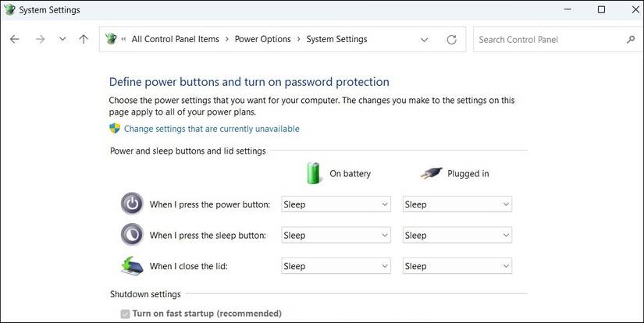Navigate to All Control Panel Items breadcrumb

pyautogui.click(x=176, y=39)
